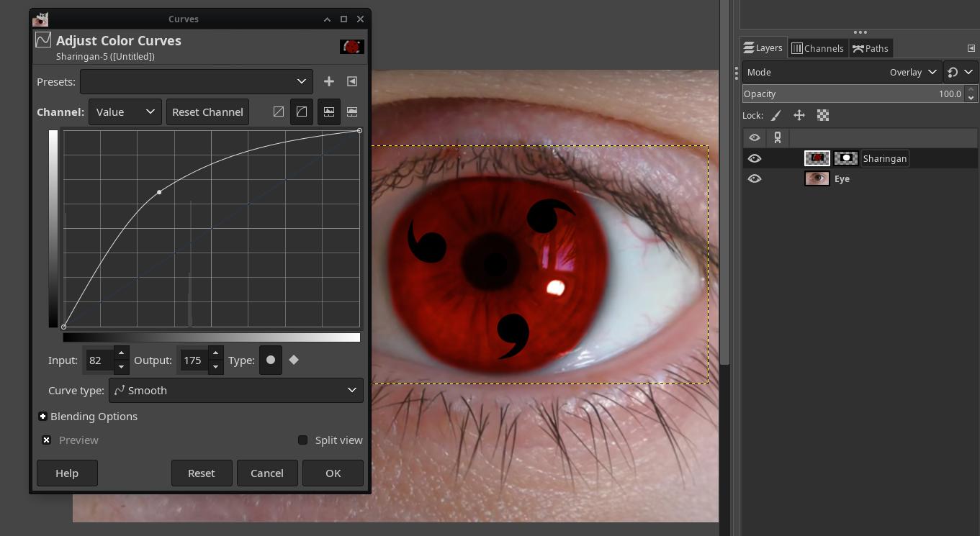Viewport: 980px width, 536px height.
Task: Click the eye column header in Layers
Action: pyautogui.click(x=755, y=137)
